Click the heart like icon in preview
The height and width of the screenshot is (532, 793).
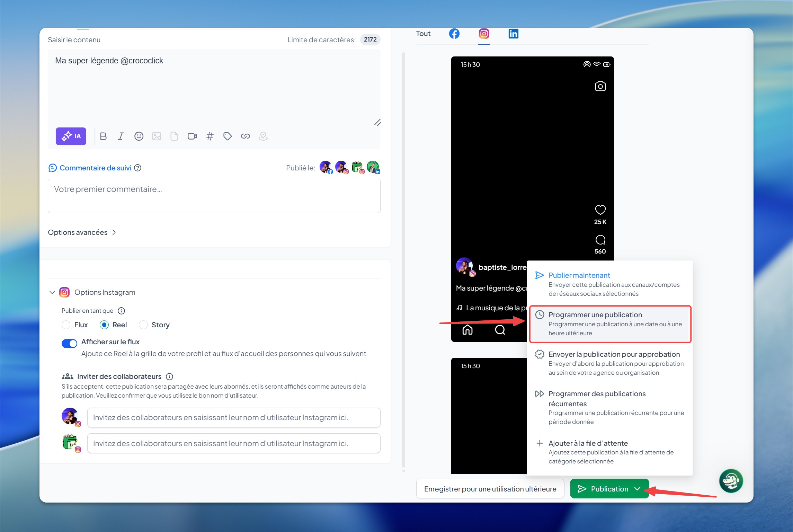coord(600,210)
